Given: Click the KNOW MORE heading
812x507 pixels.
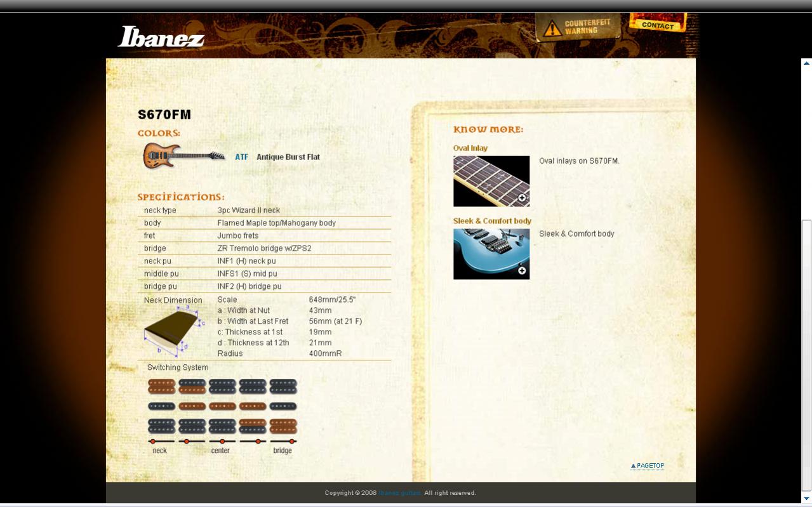Looking at the screenshot, I should click(x=489, y=129).
